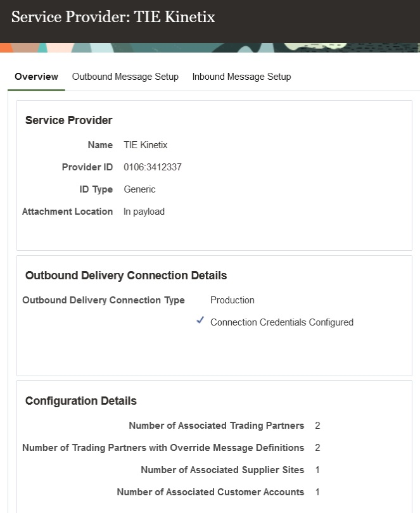Image resolution: width=420 pixels, height=513 pixels.
Task: Click the Production connection type value
Action: click(x=232, y=300)
